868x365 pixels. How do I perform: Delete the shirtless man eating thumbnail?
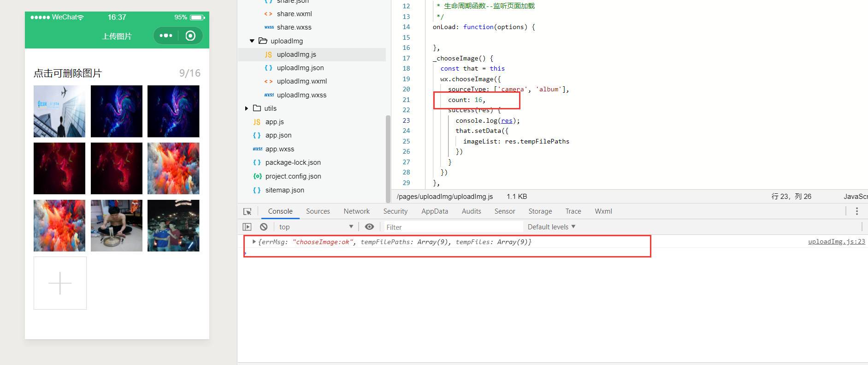[117, 226]
